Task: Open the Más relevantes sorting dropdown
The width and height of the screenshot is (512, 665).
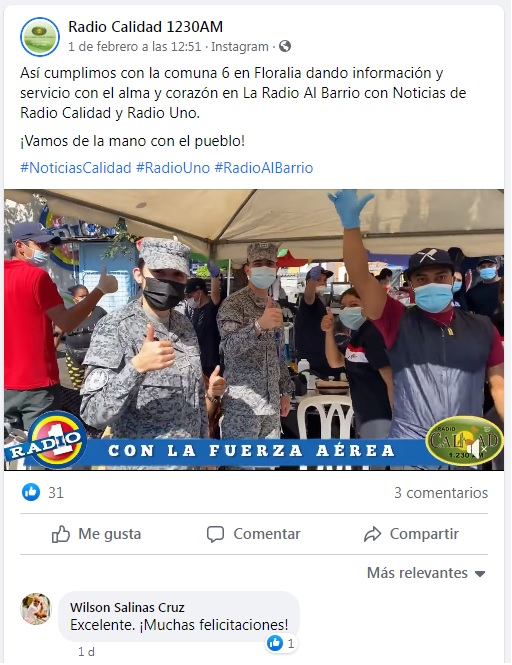Action: (426, 573)
